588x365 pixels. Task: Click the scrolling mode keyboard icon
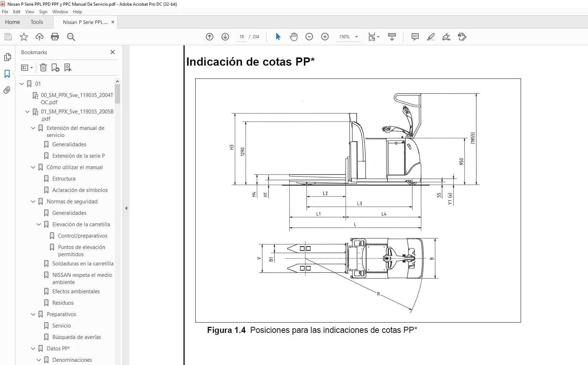coord(392,37)
